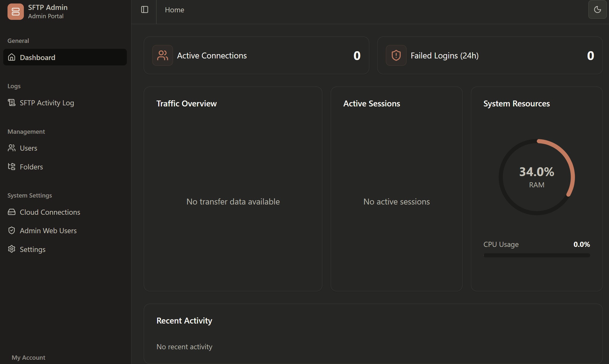The width and height of the screenshot is (609, 364).
Task: Click the SFTP Admin server logo icon
Action: tap(16, 12)
